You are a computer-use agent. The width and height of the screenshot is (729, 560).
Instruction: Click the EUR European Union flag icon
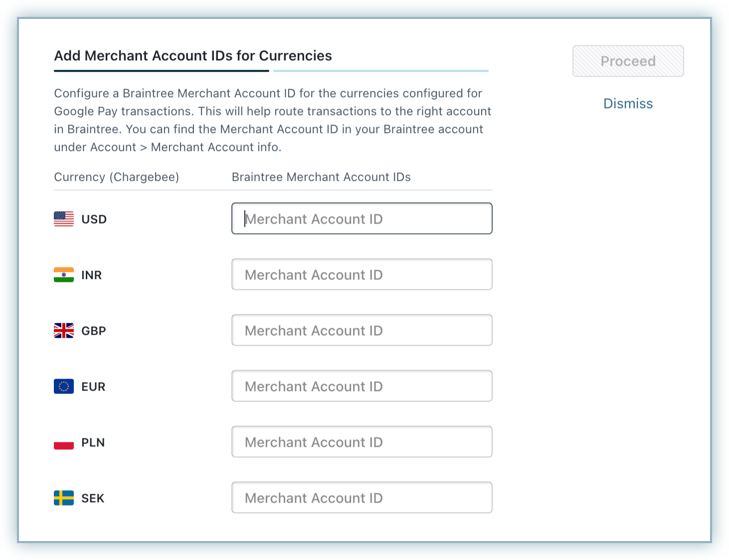coord(64,386)
